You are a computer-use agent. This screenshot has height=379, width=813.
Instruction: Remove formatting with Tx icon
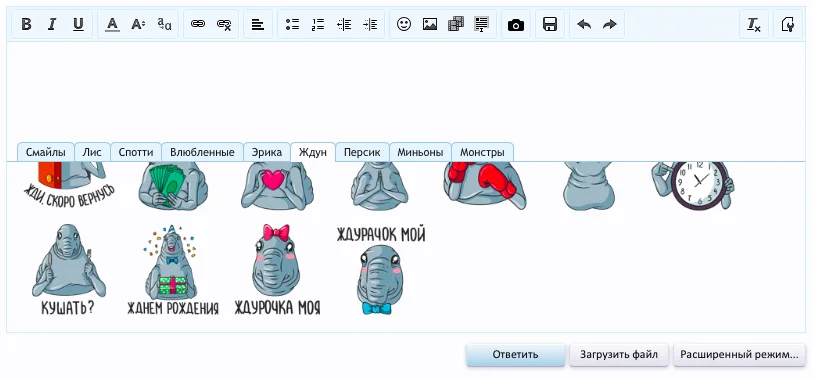(x=754, y=24)
